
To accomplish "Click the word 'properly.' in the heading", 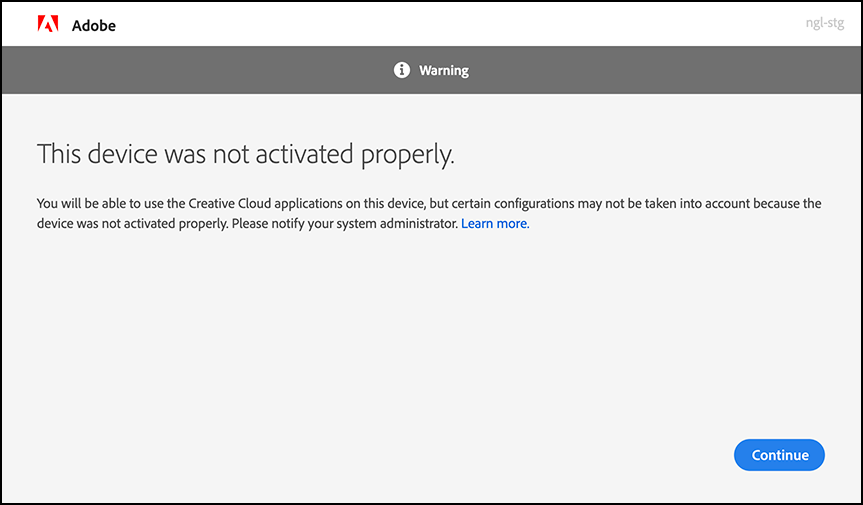I will pyautogui.click(x=408, y=155).
